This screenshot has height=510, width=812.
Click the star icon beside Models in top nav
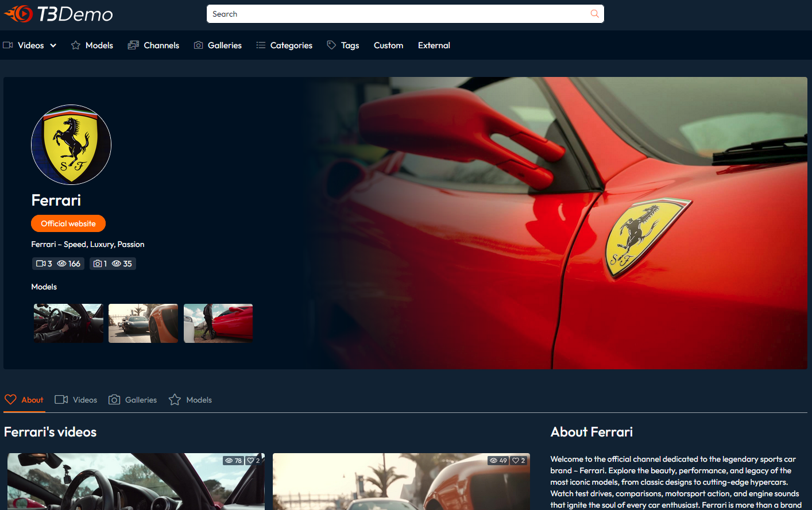(75, 44)
